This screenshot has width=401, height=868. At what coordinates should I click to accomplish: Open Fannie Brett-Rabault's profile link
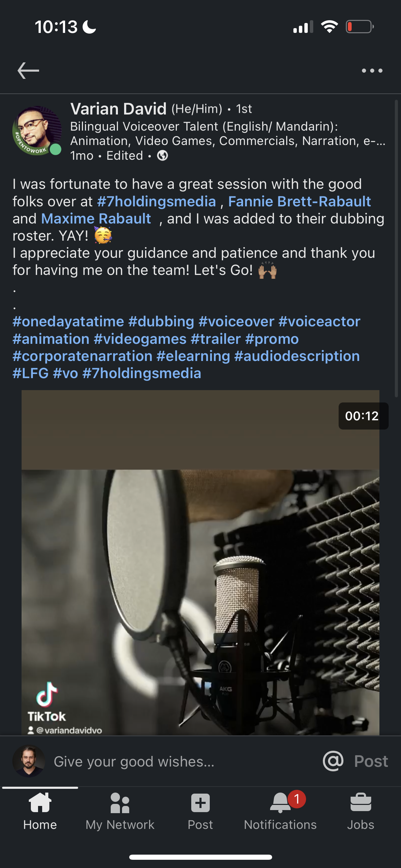coord(300,202)
